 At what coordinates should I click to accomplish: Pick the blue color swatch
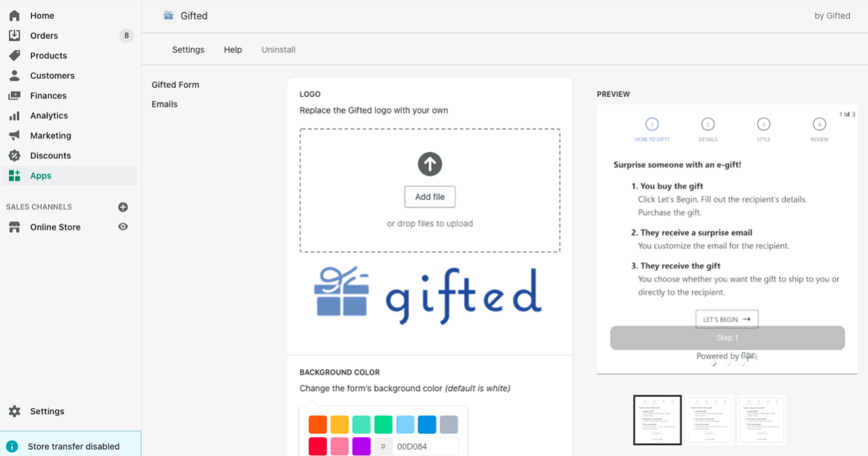427,425
